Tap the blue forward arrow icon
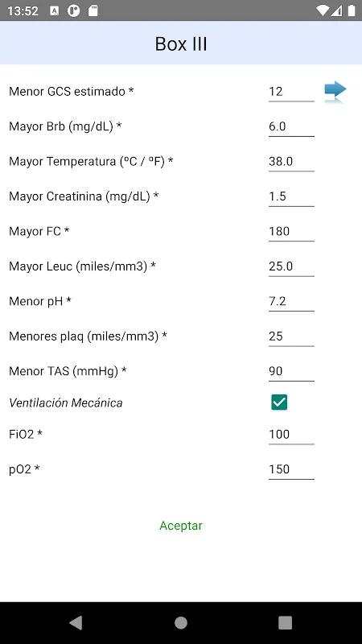Image resolution: width=362 pixels, height=644 pixels. point(335,91)
